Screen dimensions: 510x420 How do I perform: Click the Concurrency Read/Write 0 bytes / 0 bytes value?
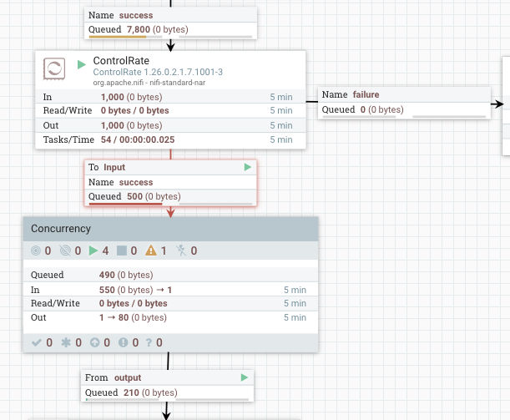tap(133, 303)
